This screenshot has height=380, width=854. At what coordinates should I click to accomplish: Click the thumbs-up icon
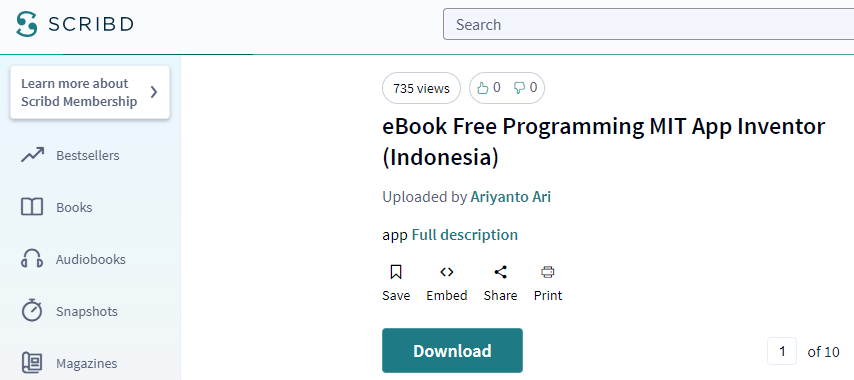(x=483, y=88)
